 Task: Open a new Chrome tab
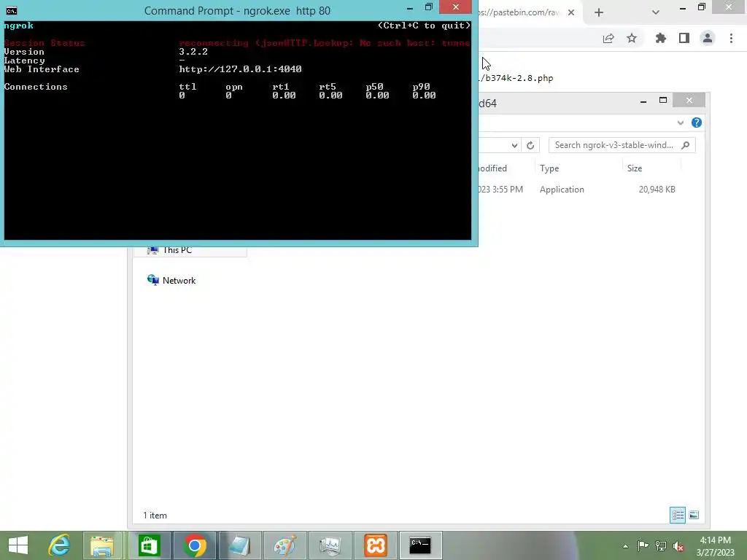click(599, 12)
